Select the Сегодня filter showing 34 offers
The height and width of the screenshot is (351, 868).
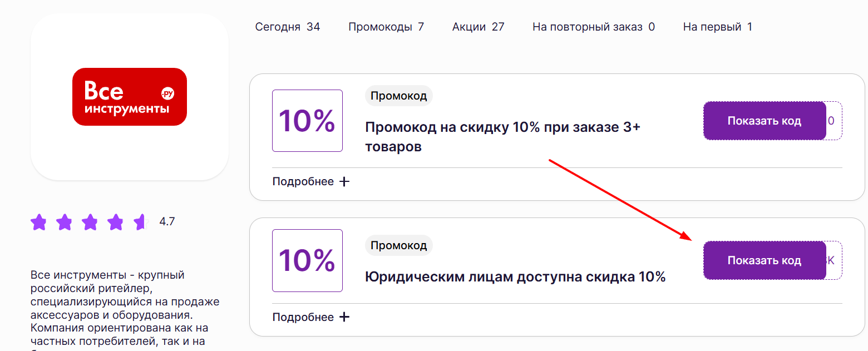(x=288, y=26)
